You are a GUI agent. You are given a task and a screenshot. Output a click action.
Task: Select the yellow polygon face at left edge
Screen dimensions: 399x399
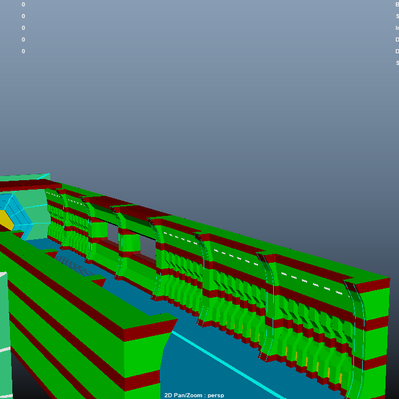6,220
